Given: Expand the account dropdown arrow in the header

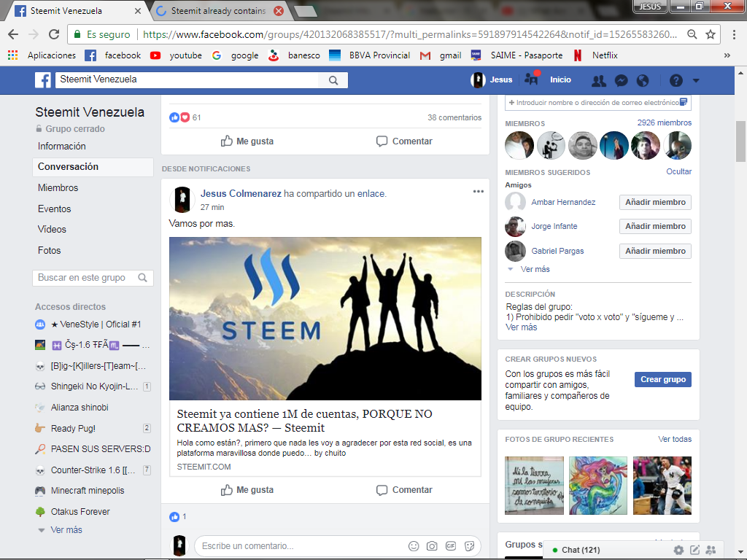Looking at the screenshot, I should coord(696,80).
